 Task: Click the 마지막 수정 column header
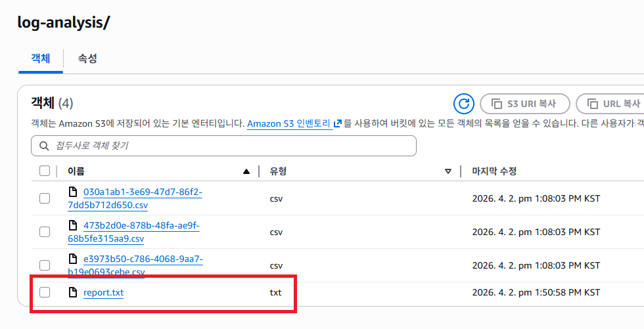pyautogui.click(x=494, y=171)
